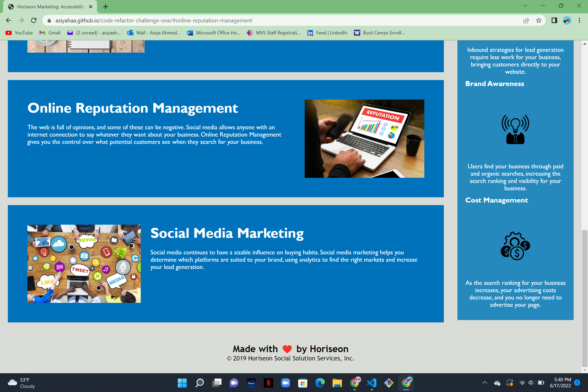Expand the tab search chevron

pyautogui.click(x=525, y=6)
